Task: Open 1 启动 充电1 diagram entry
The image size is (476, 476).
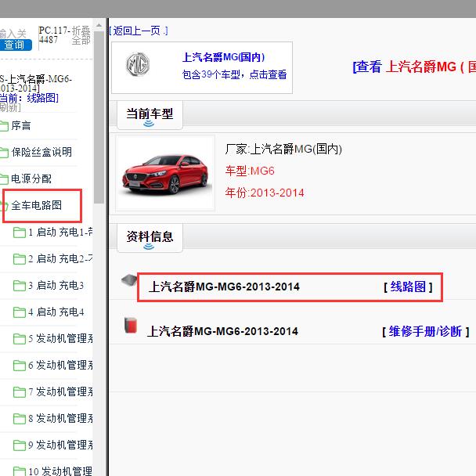Action: pos(60,233)
